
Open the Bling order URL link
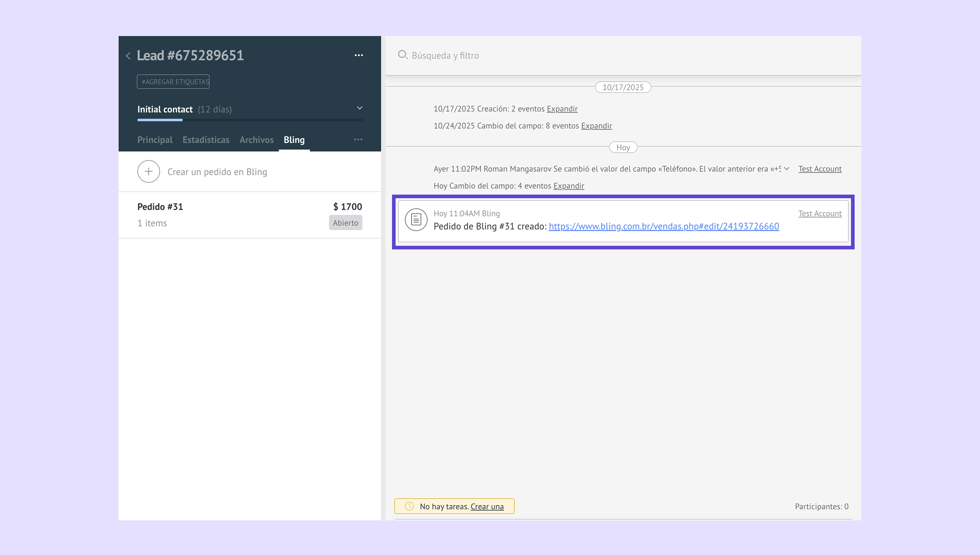(664, 226)
